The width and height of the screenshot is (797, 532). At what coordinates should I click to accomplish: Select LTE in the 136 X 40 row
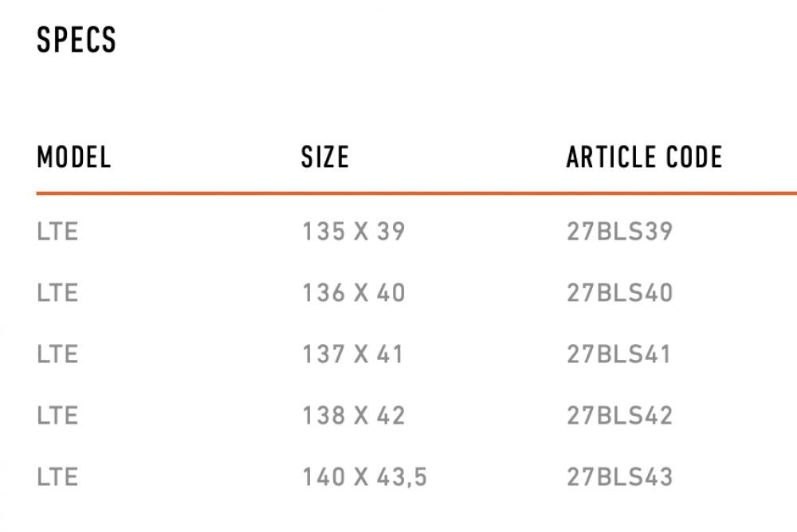pos(57,293)
